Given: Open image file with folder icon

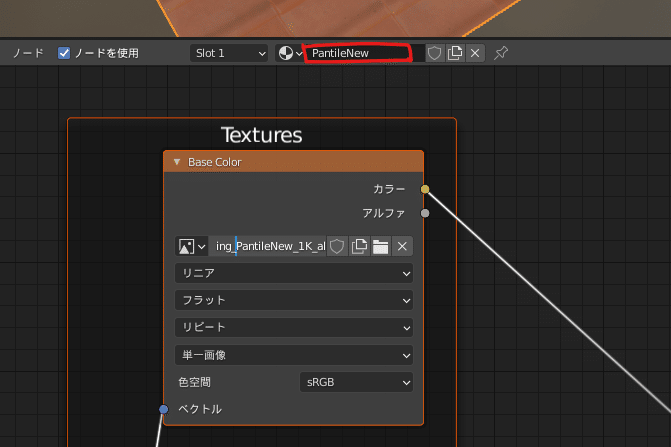Looking at the screenshot, I should [x=380, y=246].
